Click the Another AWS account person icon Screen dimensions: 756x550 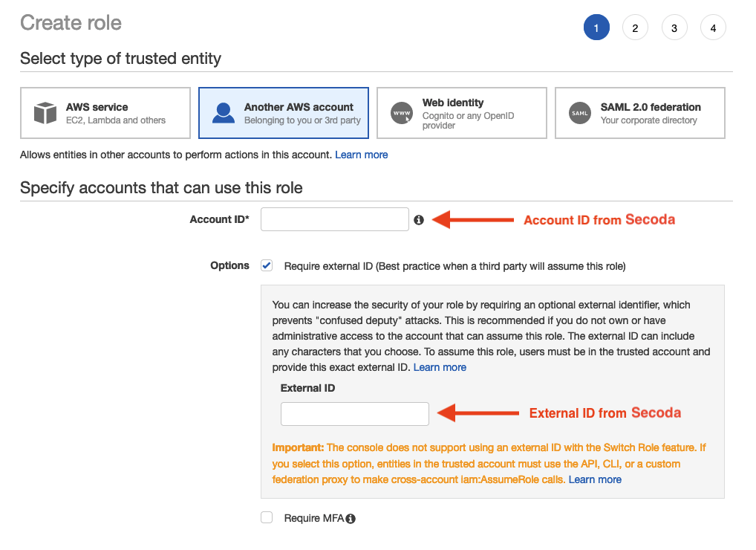(224, 113)
